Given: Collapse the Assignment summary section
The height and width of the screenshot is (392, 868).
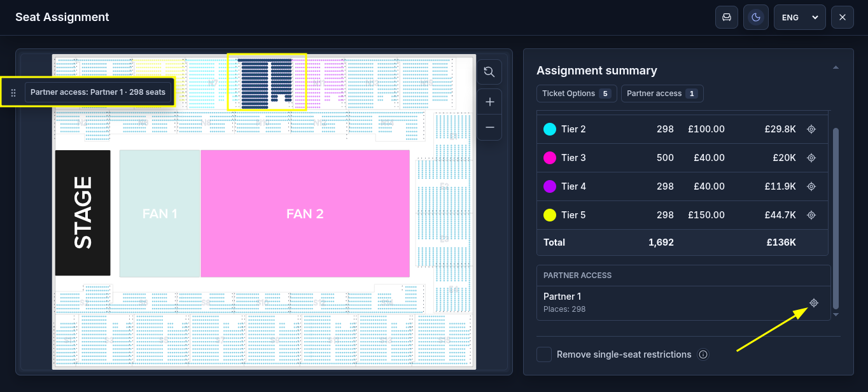Looking at the screenshot, I should click(836, 67).
